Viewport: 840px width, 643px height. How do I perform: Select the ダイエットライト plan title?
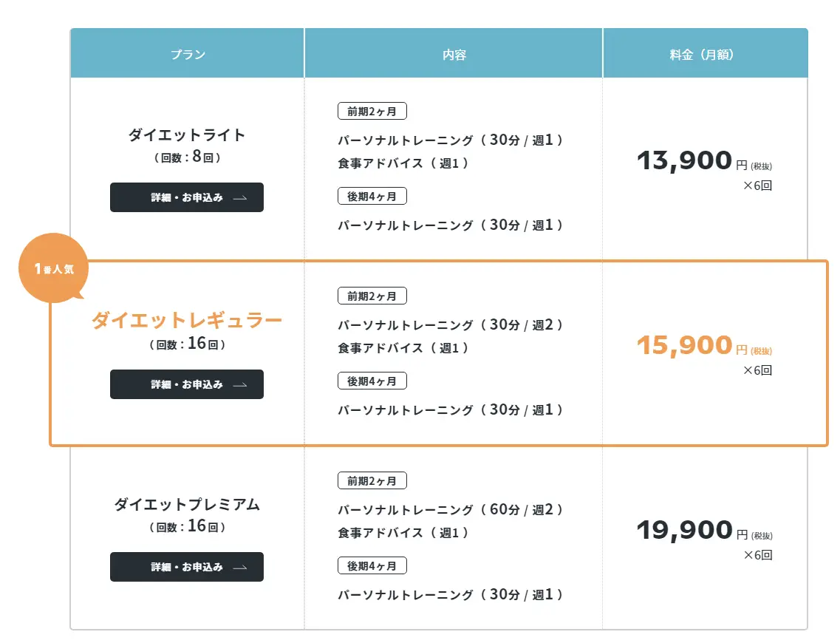click(186, 135)
